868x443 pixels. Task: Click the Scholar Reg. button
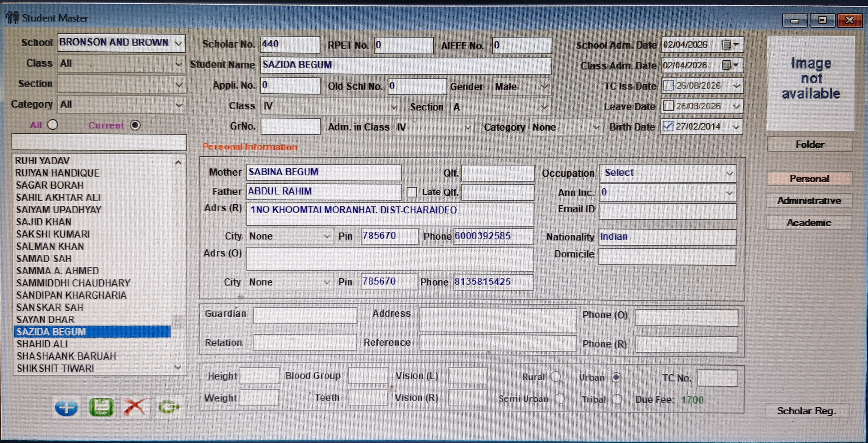click(x=807, y=411)
